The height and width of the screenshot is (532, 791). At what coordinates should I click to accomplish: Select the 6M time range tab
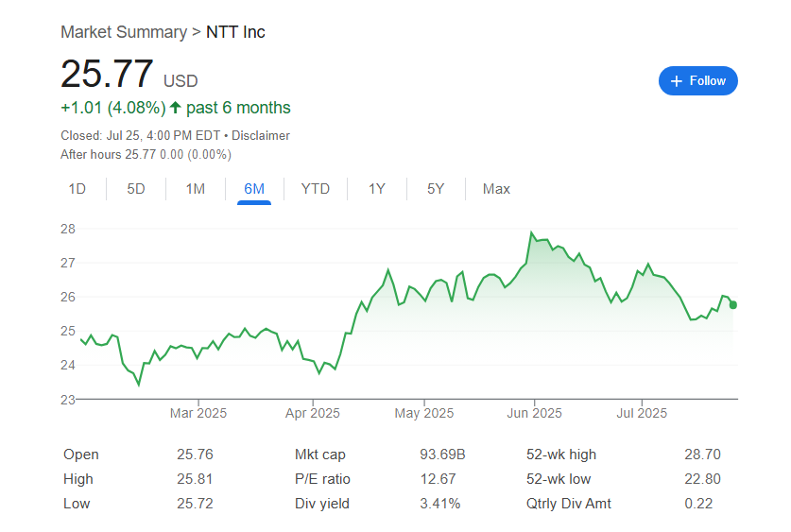254,189
